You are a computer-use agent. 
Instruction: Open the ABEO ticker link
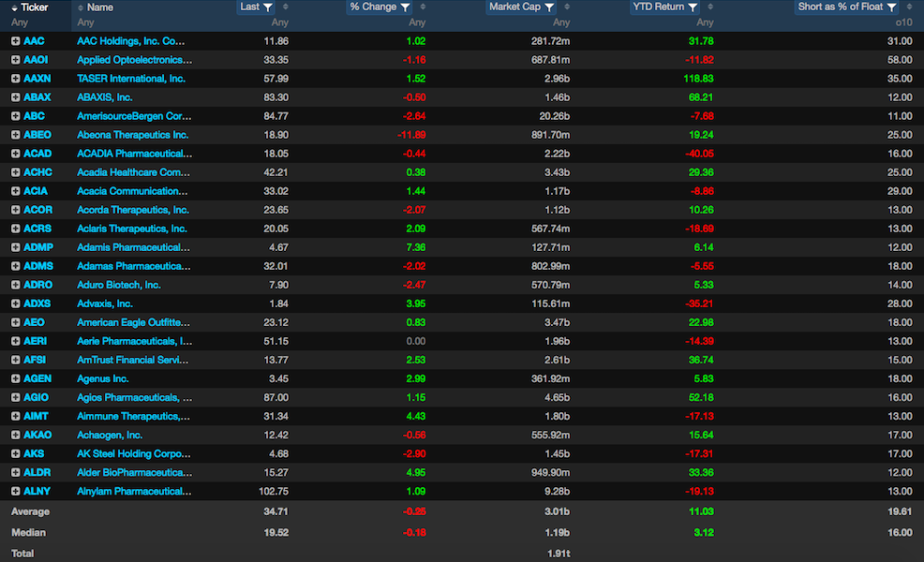click(x=37, y=135)
